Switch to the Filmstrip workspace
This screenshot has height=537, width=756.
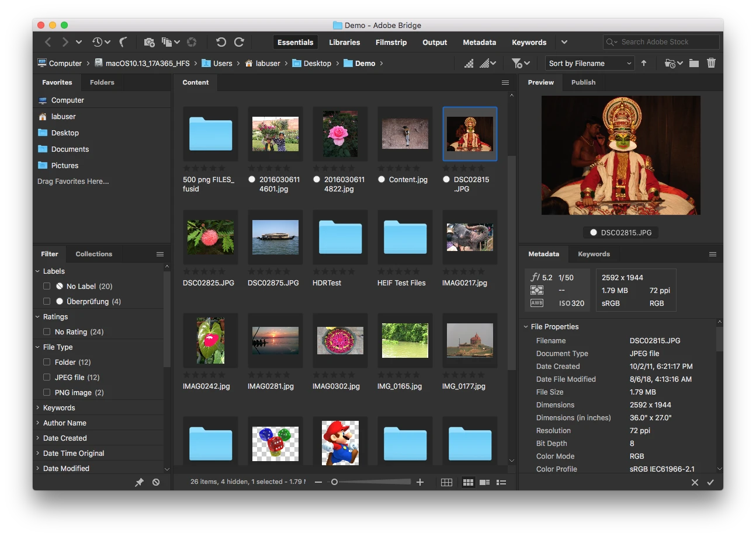pyautogui.click(x=391, y=42)
